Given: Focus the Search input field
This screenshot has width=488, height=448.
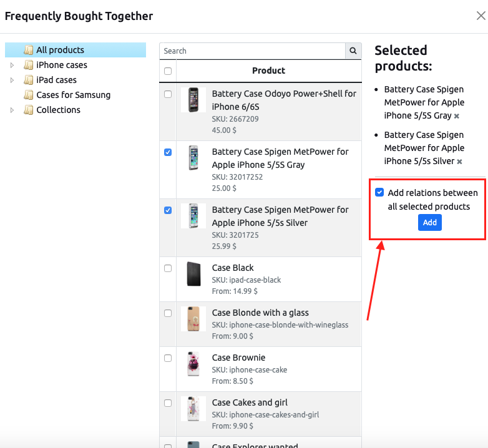Looking at the screenshot, I should pos(252,51).
